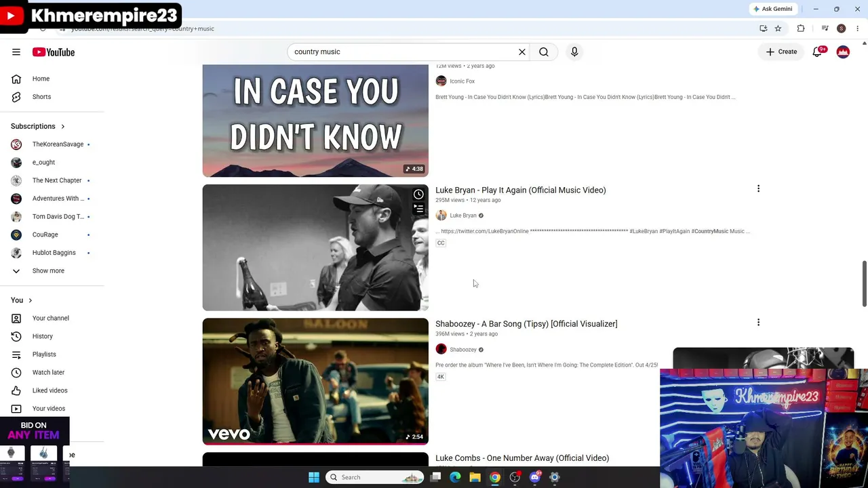Open Luke Combs - One Number Away title

pos(522,458)
